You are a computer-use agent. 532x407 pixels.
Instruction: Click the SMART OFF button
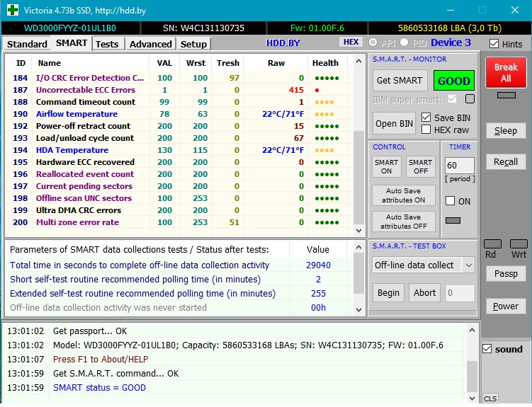[420, 166]
